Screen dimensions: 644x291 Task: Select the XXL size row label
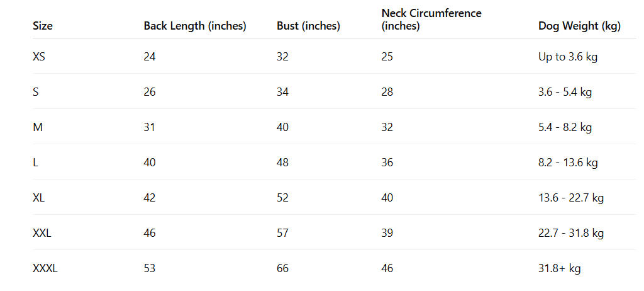(x=42, y=233)
